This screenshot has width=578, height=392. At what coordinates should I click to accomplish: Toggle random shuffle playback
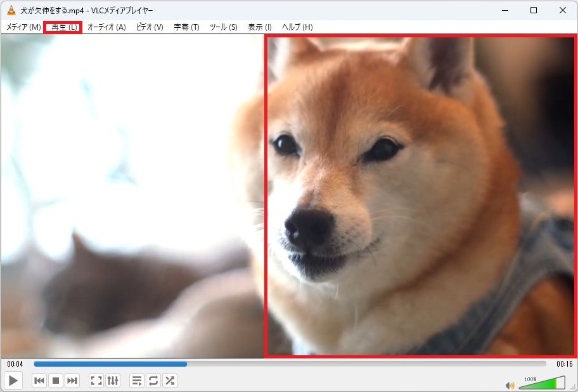click(x=170, y=381)
